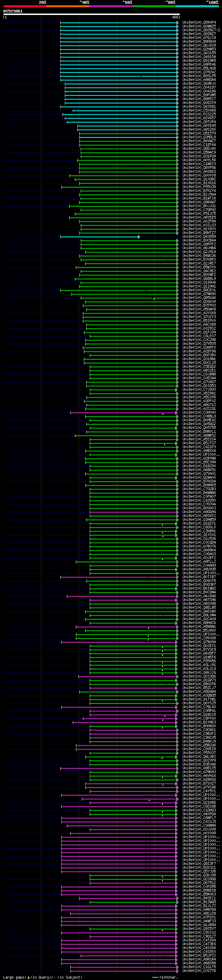Select label UniRef100_A2V657
Viewport: 222px width, 980px height.
coord(199,118)
